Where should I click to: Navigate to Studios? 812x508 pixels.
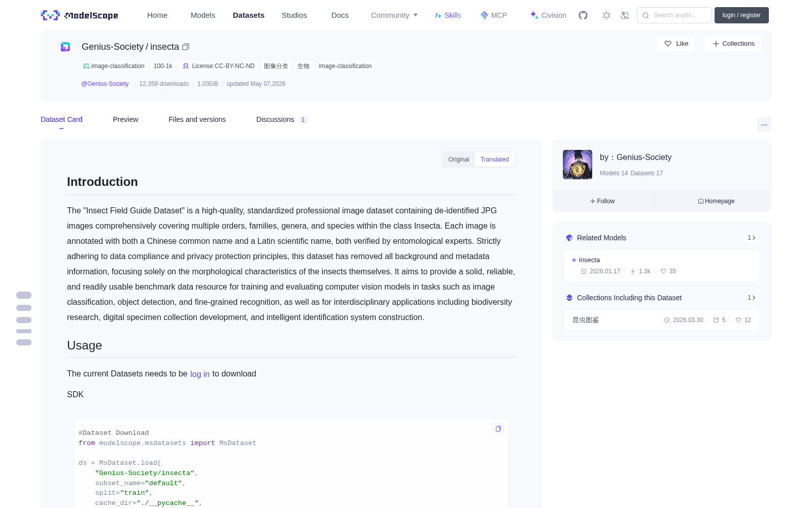(x=294, y=15)
